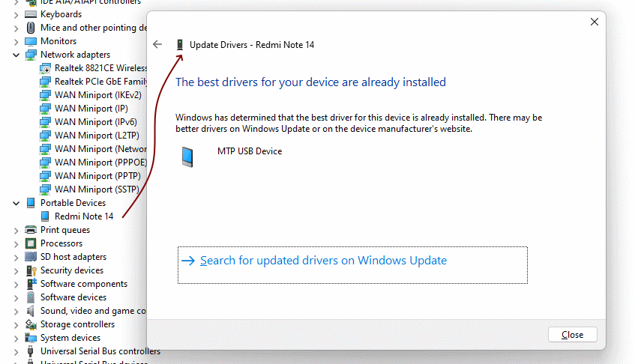Expand the Security devices category
Screen dimensions: 635x364
(16, 271)
